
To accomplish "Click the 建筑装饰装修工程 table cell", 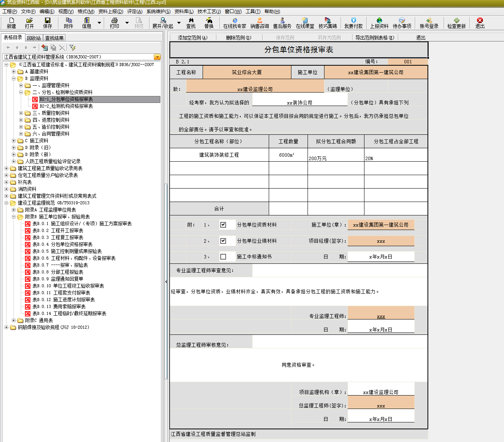I will tap(219, 155).
